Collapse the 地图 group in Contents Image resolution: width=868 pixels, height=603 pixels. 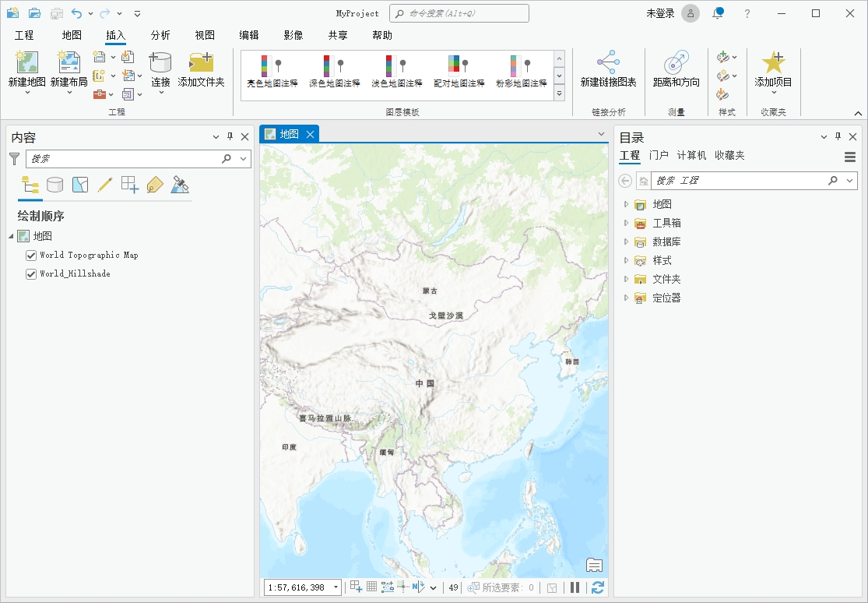click(11, 236)
